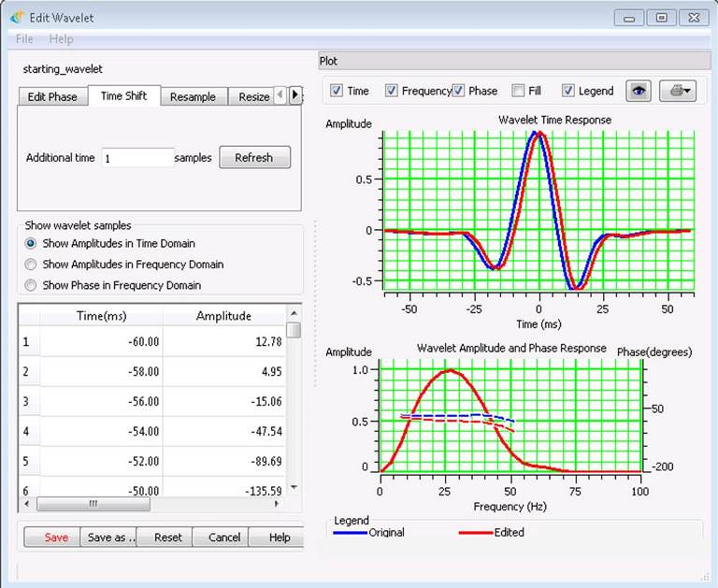Open the File menu
This screenshot has height=588, width=718.
[24, 39]
